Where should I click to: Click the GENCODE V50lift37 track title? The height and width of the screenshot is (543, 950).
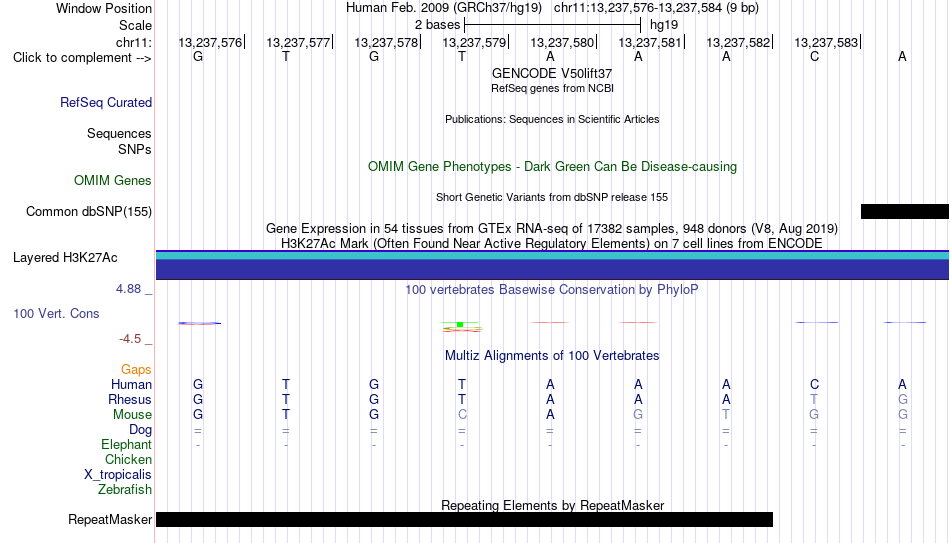click(552, 73)
